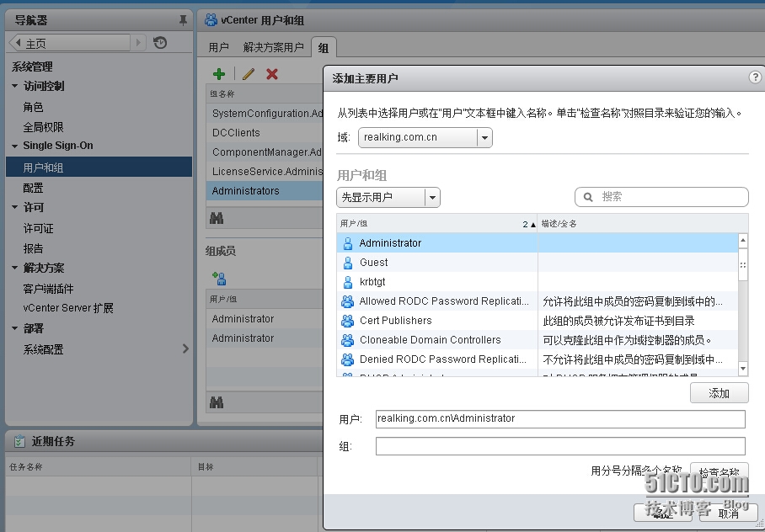Viewport: 765px width, 532px height.
Task: Open 客户端插件 in navigator
Action: [48, 289]
